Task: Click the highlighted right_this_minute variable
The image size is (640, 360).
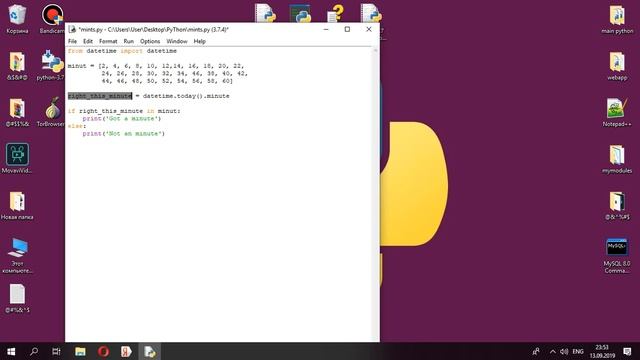Action: click(x=100, y=96)
